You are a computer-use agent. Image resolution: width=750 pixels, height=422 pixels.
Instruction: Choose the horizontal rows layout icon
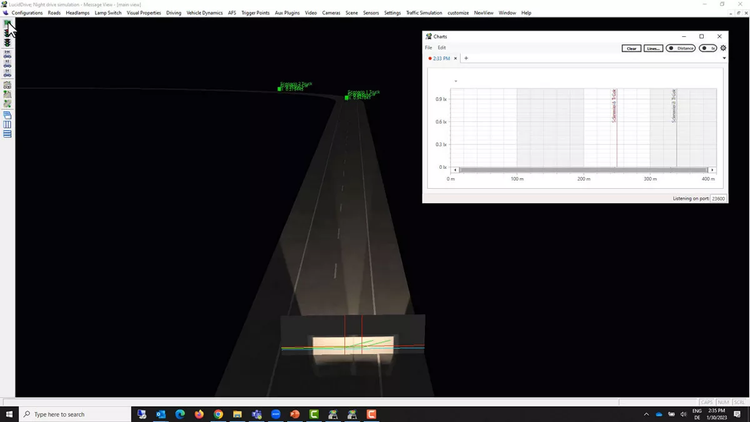point(7,134)
